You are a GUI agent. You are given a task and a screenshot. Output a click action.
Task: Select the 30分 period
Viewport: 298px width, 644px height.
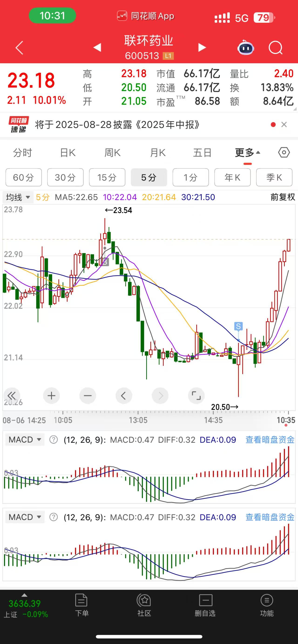pyautogui.click(x=65, y=177)
